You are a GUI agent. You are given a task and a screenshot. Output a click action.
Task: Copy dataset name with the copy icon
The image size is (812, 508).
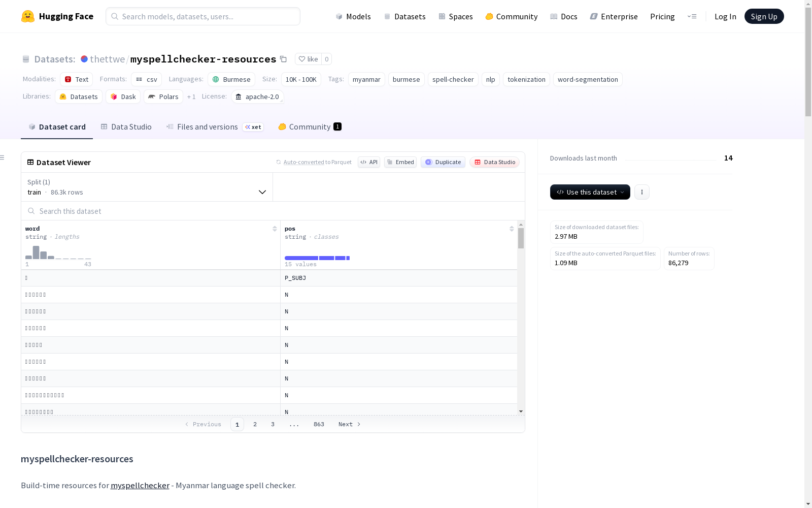tap(283, 59)
